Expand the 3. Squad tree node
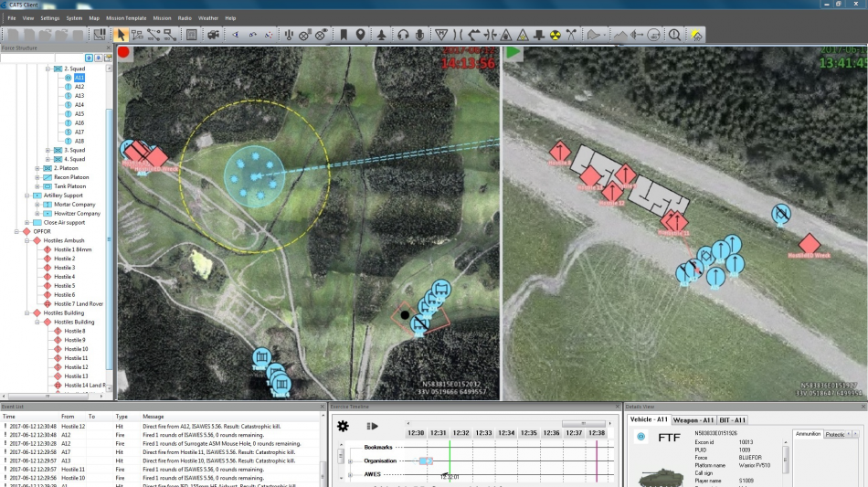This screenshot has height=487, width=868. click(48, 150)
